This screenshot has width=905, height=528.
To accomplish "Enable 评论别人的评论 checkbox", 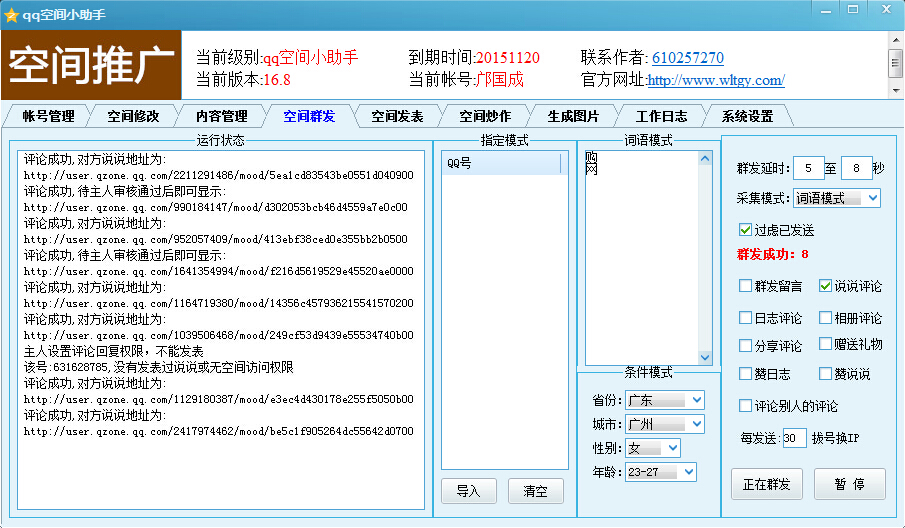I will (746, 406).
